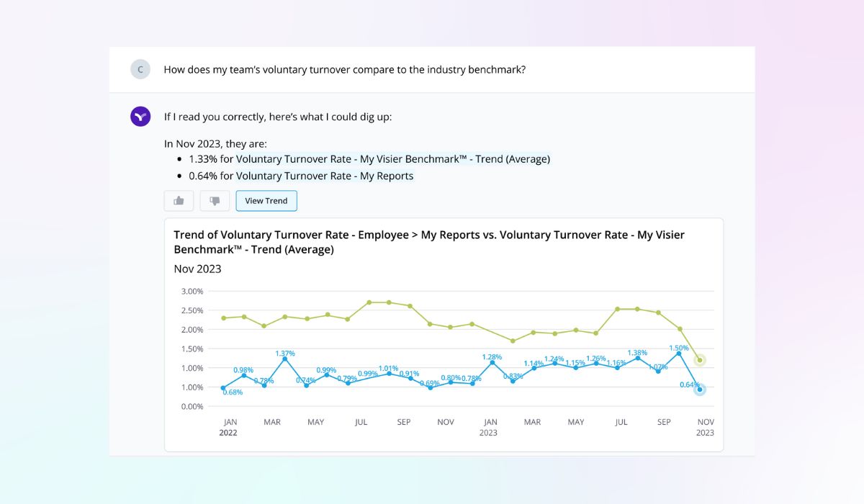Image resolution: width=864 pixels, height=504 pixels.
Task: Click the 0.91% data point label
Action: pyautogui.click(x=409, y=374)
